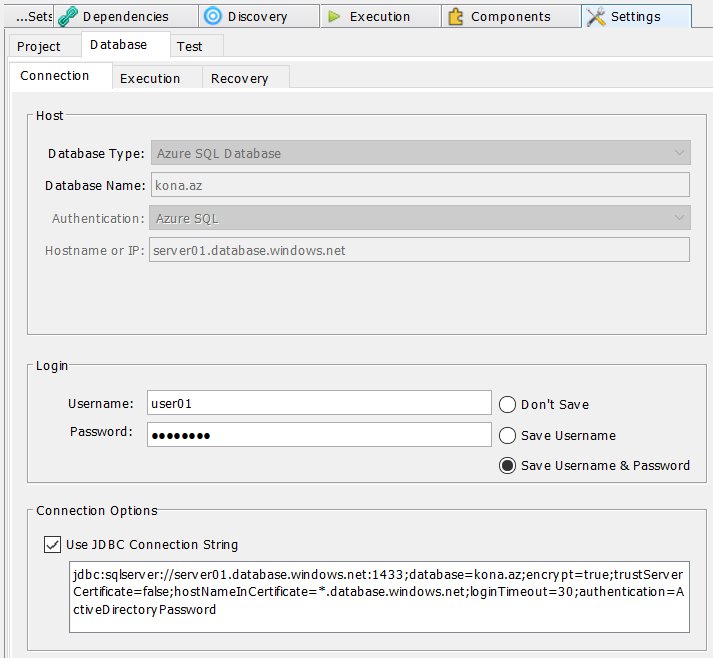Click the Components puzzle-piece icon

point(455,17)
